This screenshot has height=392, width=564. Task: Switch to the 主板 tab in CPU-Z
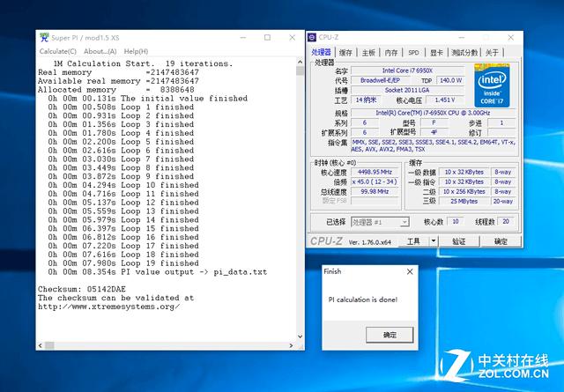368,53
